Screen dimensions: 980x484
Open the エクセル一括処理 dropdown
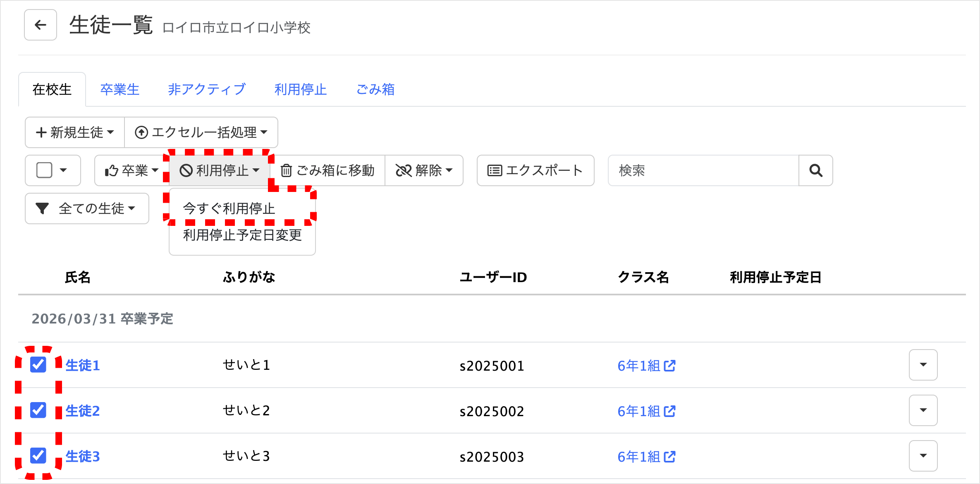pyautogui.click(x=201, y=132)
